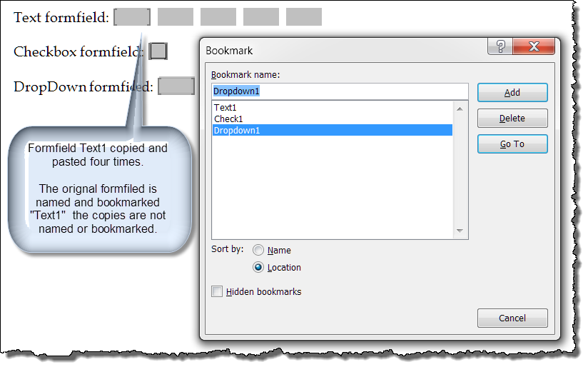Click the 'DropDown formfield:' document label
Viewport: 588px width, 367px height.
coord(83,86)
